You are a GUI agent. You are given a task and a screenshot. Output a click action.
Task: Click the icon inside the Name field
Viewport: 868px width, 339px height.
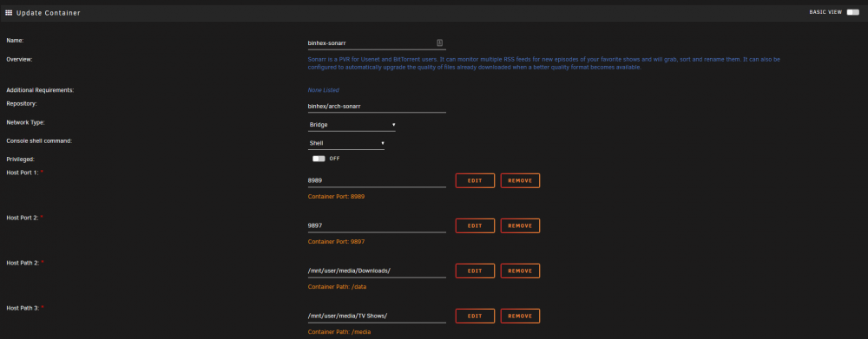coord(439,42)
